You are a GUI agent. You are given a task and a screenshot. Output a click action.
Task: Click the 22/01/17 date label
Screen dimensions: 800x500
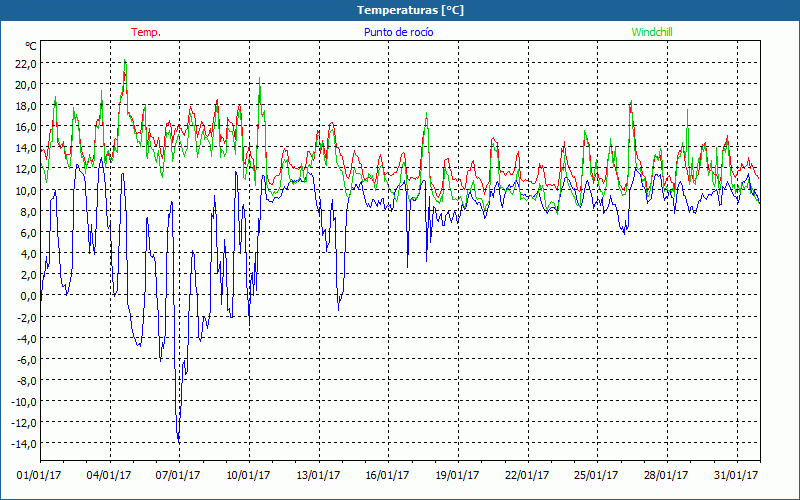click(x=527, y=476)
